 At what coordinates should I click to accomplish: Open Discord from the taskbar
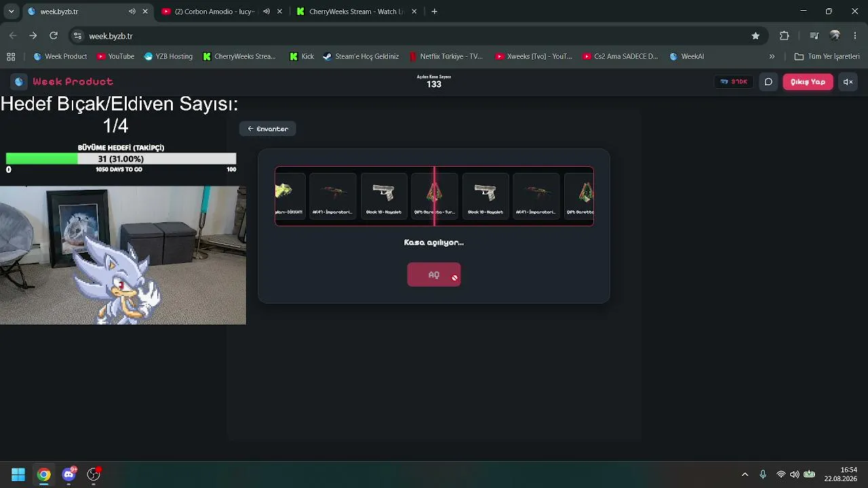click(x=68, y=474)
